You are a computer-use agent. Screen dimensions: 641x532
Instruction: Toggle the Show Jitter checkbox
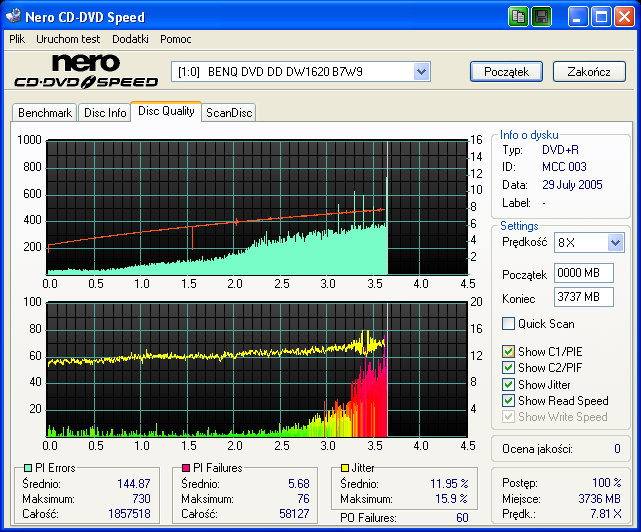click(508, 385)
